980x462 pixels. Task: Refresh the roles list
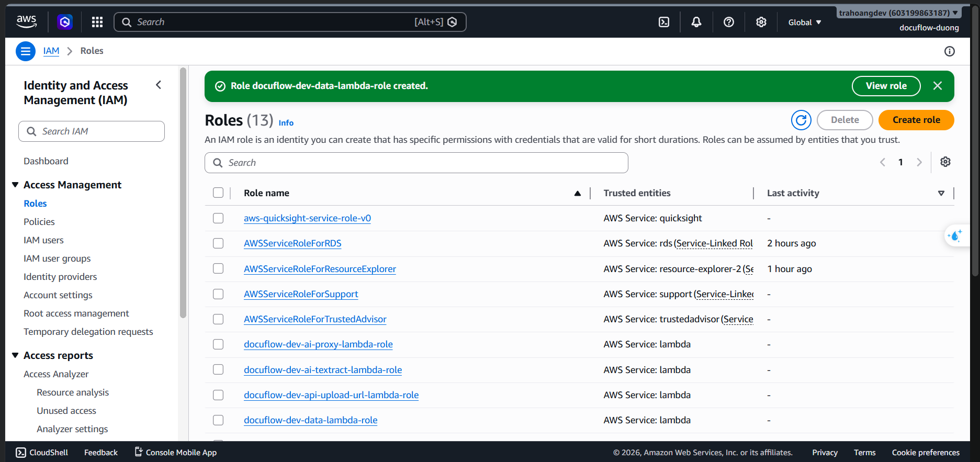click(x=801, y=120)
